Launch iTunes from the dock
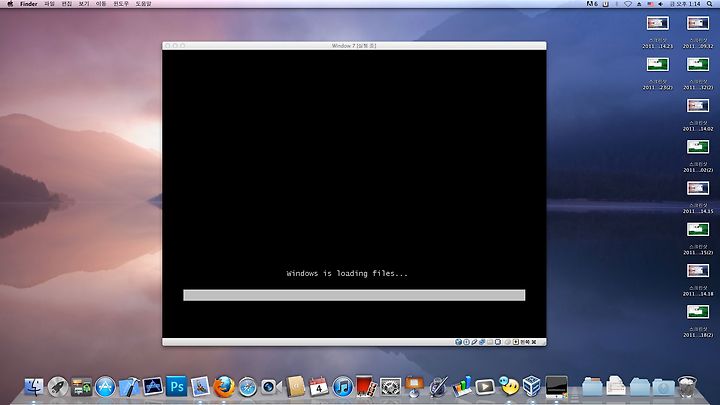The image size is (720, 405). pos(343,387)
